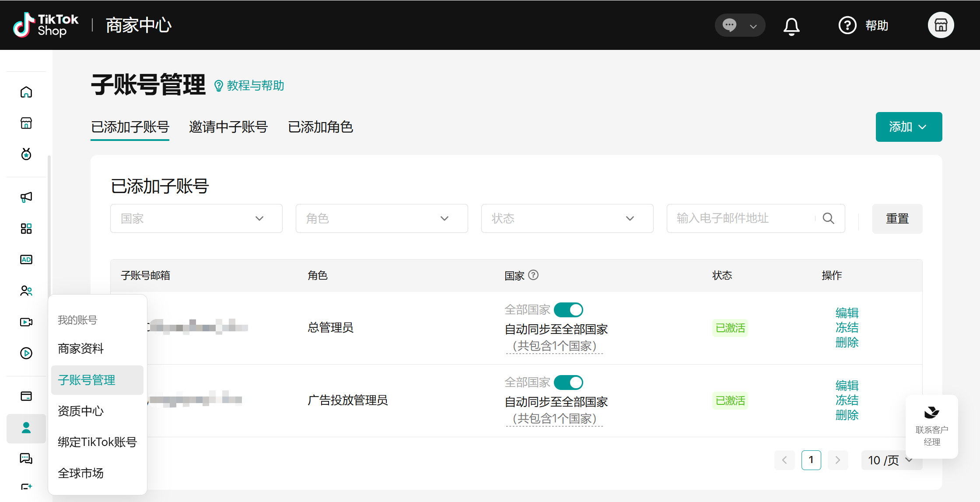Image resolution: width=980 pixels, height=502 pixels.
Task: Toggle 全部国家 switch for 广告投放管理员 row
Action: pos(568,383)
